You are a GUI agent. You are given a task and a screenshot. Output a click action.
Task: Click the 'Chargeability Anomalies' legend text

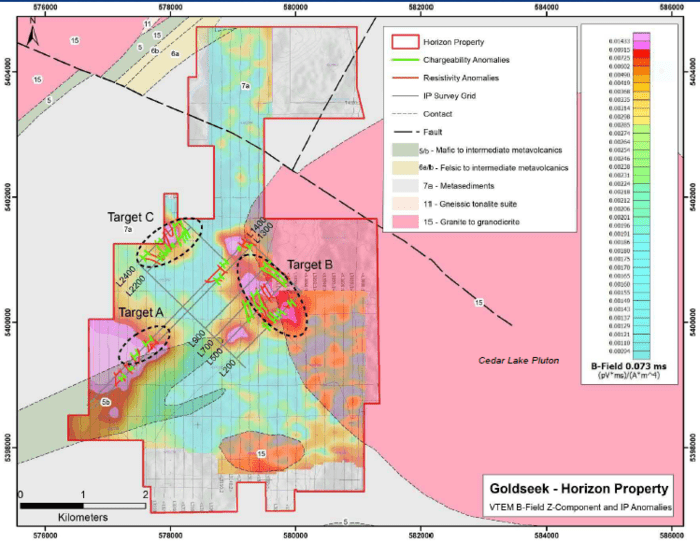coord(466,60)
